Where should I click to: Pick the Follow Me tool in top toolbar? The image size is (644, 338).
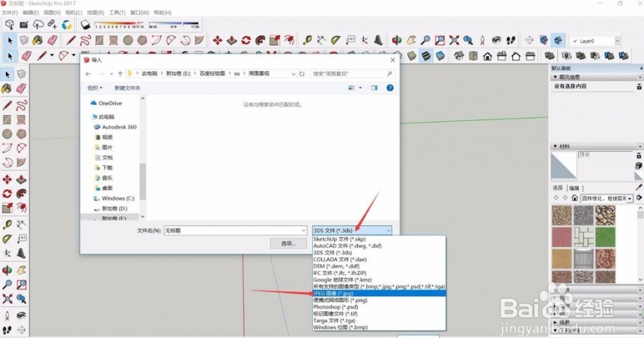[260, 40]
